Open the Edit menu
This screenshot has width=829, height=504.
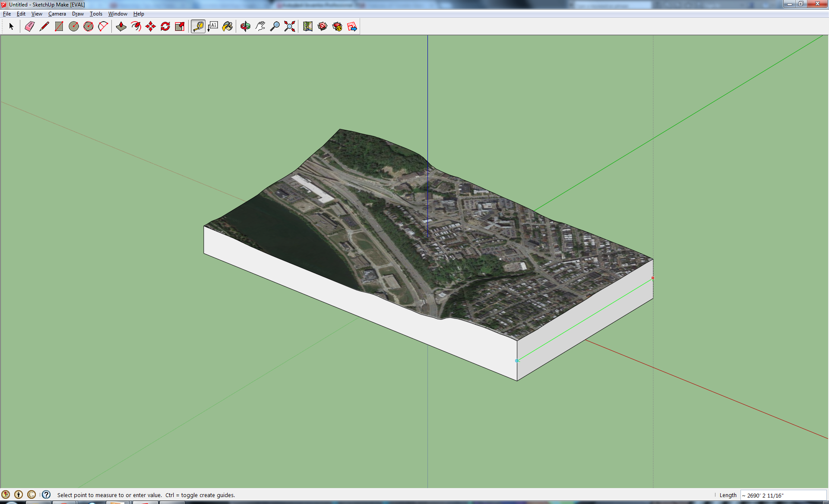pos(21,14)
